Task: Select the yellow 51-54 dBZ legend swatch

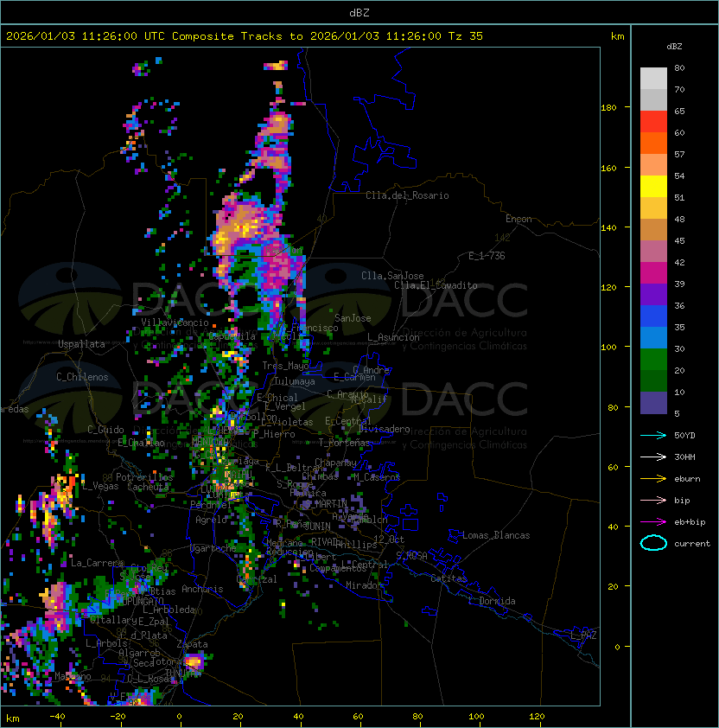Action: (x=653, y=187)
